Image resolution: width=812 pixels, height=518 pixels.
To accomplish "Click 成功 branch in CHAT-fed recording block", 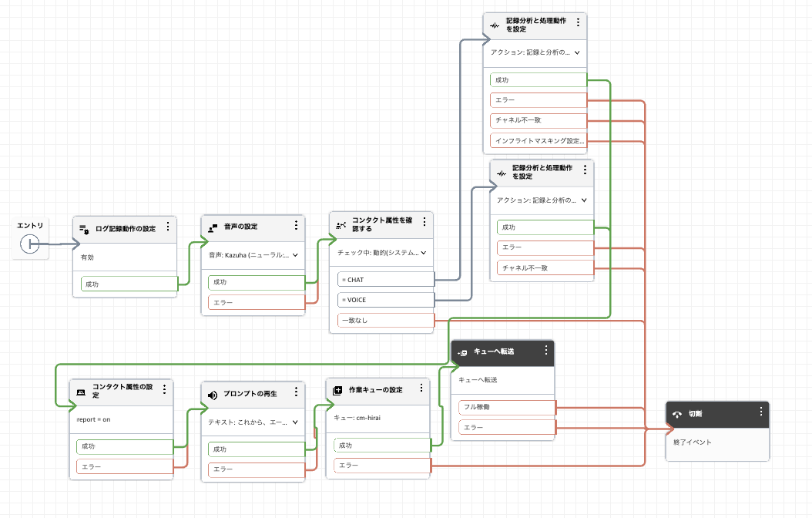I will 539,79.
